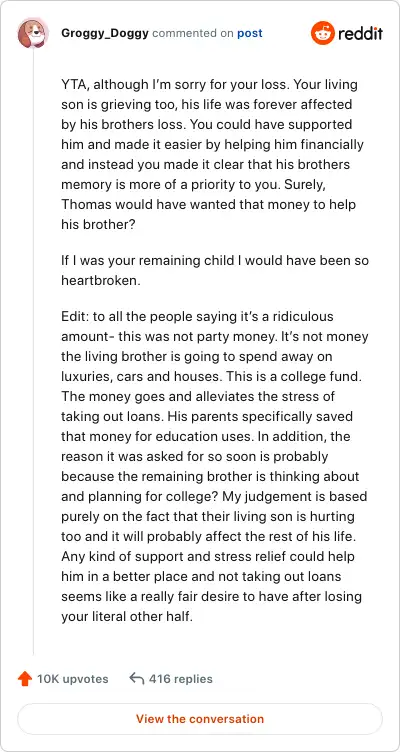Screen dimensions: 400x752
Task: Click the "his brother?" line
Action: click(99, 224)
